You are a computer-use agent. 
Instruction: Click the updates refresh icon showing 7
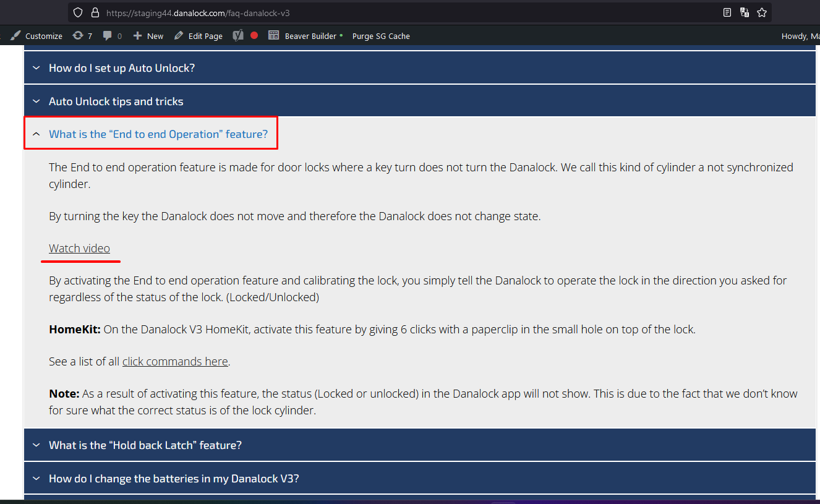(x=78, y=36)
